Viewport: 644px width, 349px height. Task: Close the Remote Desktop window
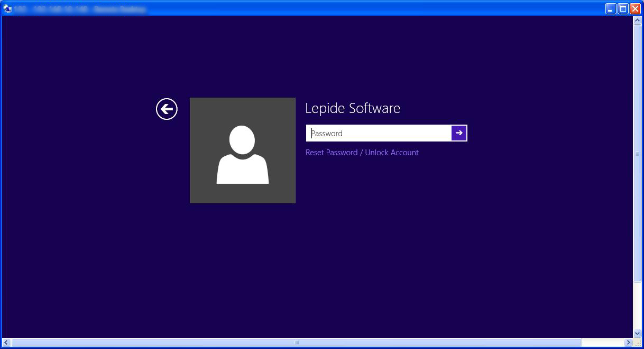(635, 8)
